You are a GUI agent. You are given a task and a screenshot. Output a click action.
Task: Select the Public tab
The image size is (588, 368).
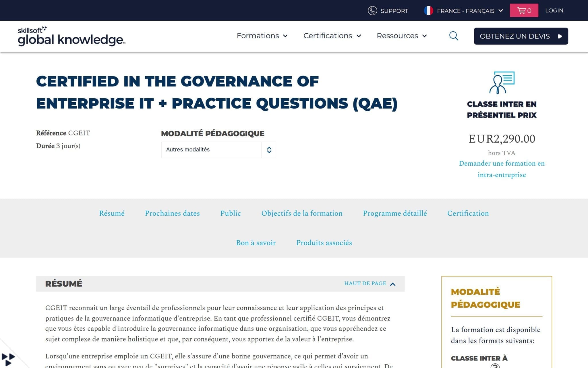pos(231,213)
